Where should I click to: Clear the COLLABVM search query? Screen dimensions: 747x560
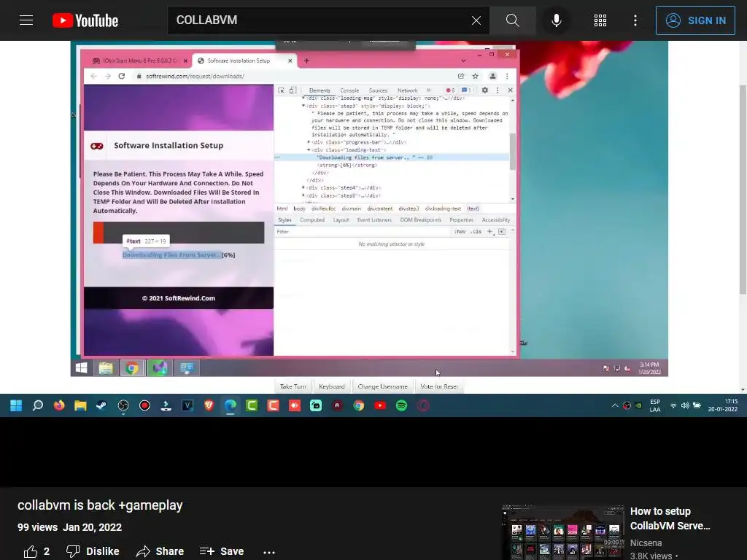click(x=476, y=20)
